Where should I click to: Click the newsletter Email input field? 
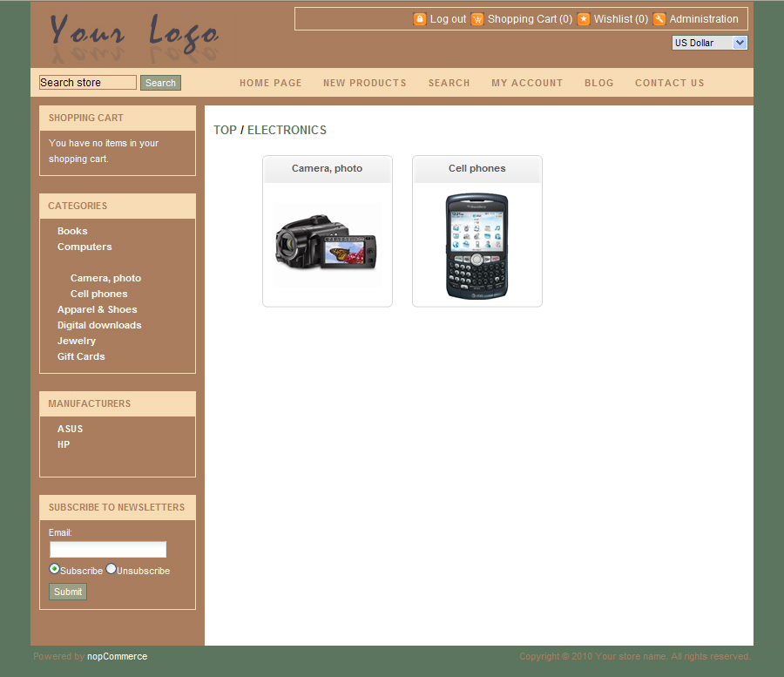(108, 550)
